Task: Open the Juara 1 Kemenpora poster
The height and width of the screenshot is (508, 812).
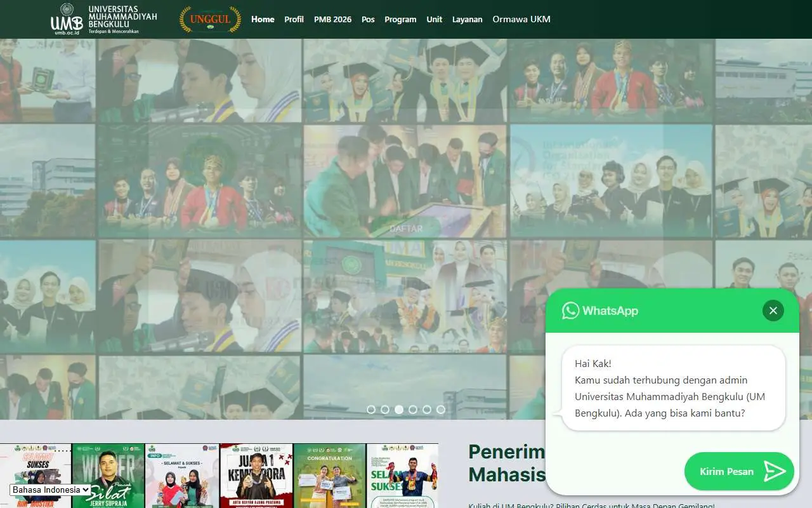Action: (256, 476)
